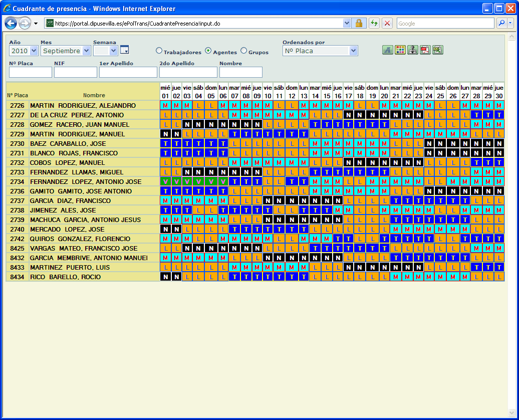519x420 pixels.
Task: Open the calendar picker next to Semana
Action: pyautogui.click(x=124, y=50)
